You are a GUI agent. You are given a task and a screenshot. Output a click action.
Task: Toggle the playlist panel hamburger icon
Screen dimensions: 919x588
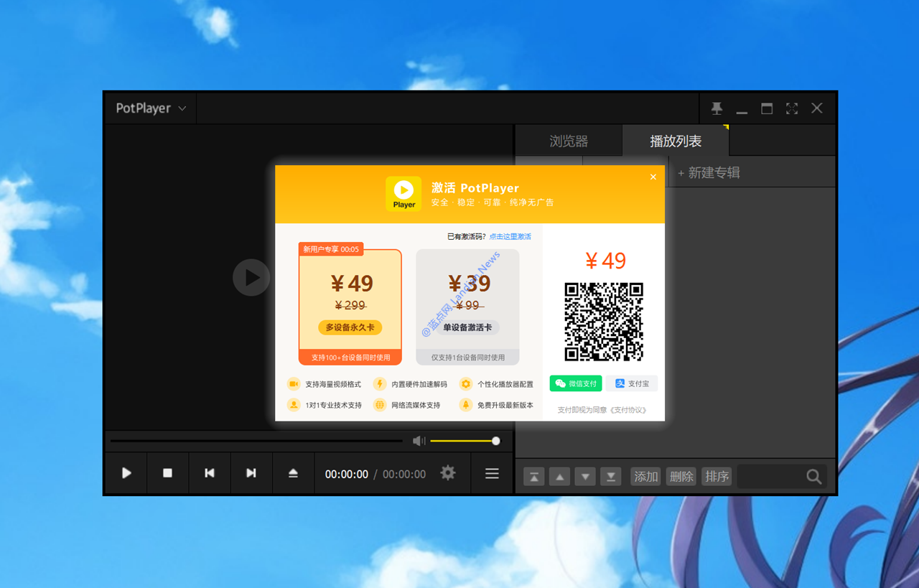point(492,473)
